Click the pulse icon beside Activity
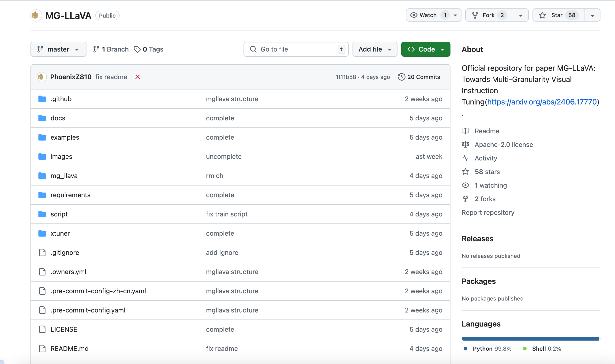The image size is (615, 364). click(465, 158)
